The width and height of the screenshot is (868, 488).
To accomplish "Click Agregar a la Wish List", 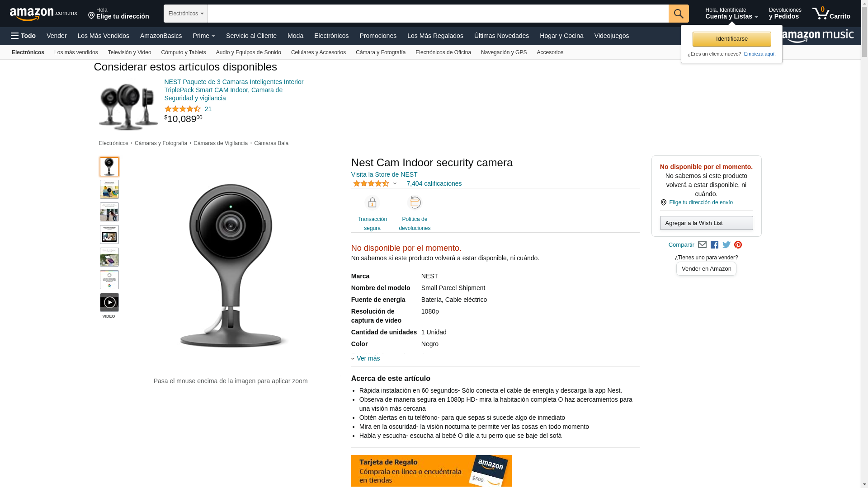I will point(706,223).
